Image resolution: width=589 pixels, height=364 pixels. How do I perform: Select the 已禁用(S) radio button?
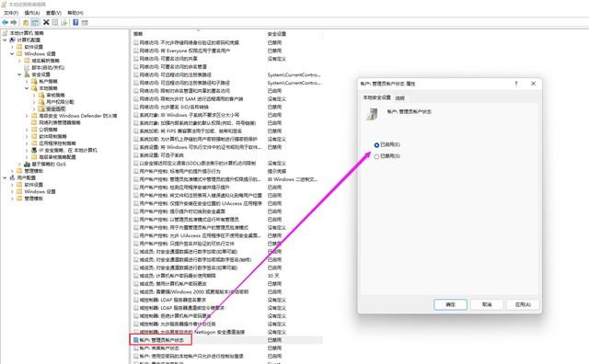coord(376,156)
